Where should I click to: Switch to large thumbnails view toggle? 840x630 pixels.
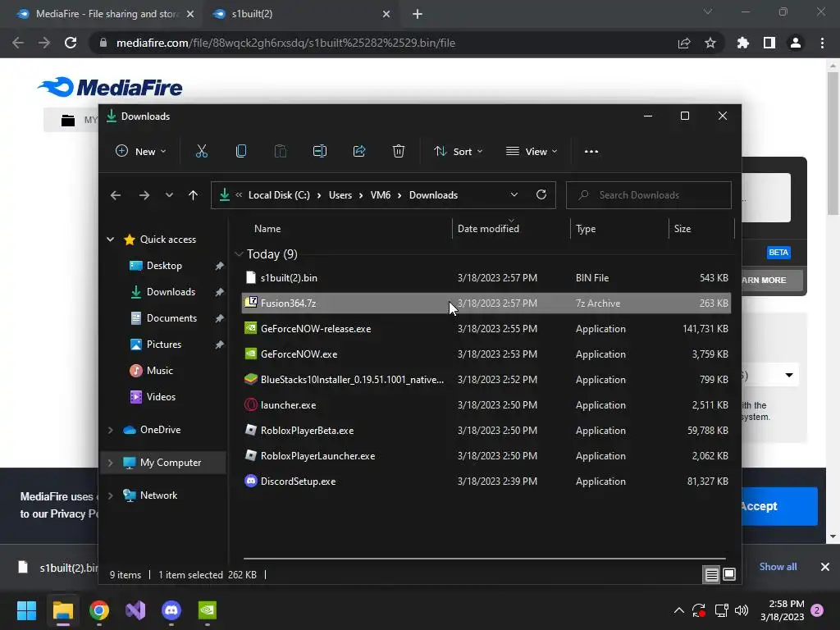pos(729,575)
